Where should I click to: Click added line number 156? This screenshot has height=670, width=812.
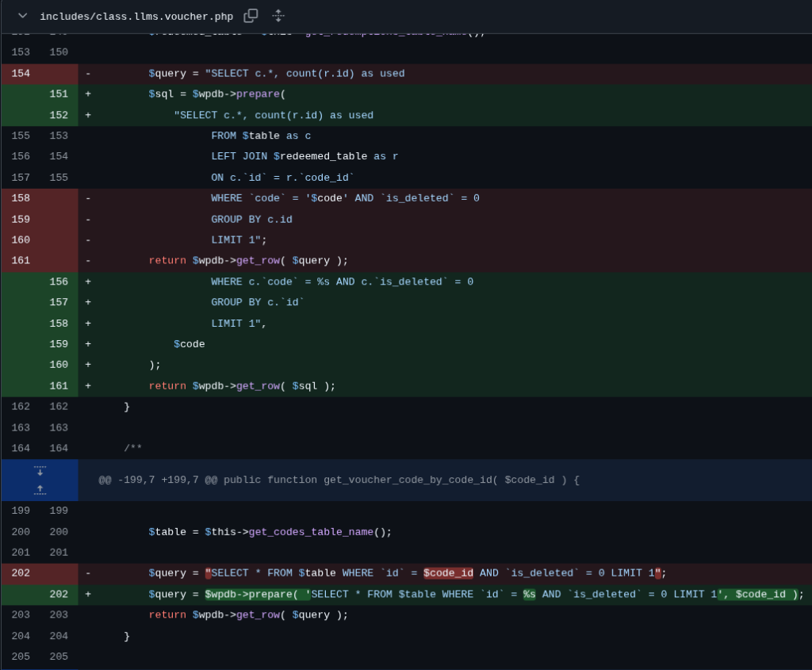pyautogui.click(x=59, y=282)
